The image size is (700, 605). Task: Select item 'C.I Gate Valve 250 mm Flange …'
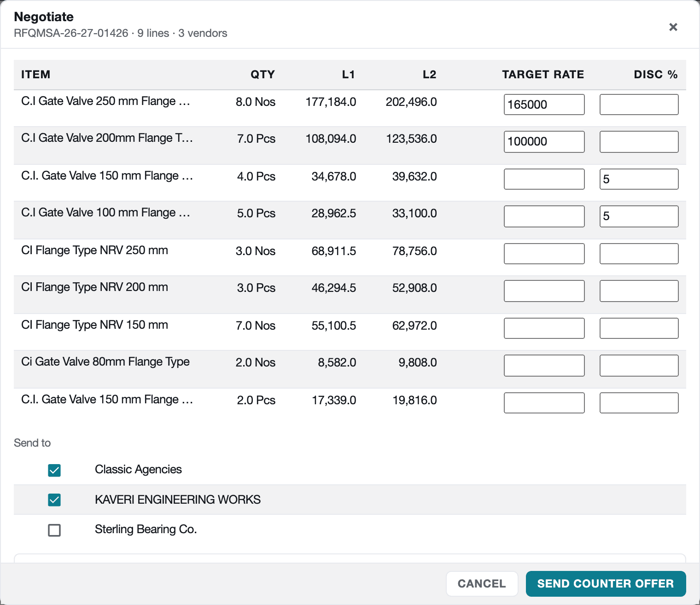[105, 101]
